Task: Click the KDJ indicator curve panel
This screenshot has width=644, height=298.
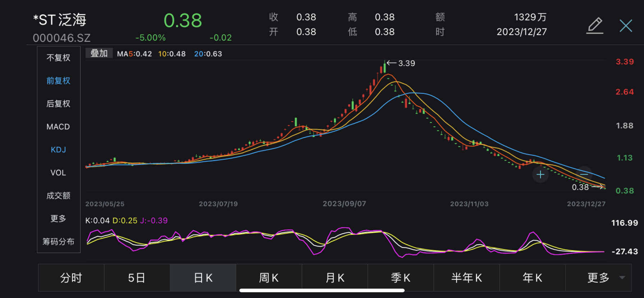Action: click(345, 241)
